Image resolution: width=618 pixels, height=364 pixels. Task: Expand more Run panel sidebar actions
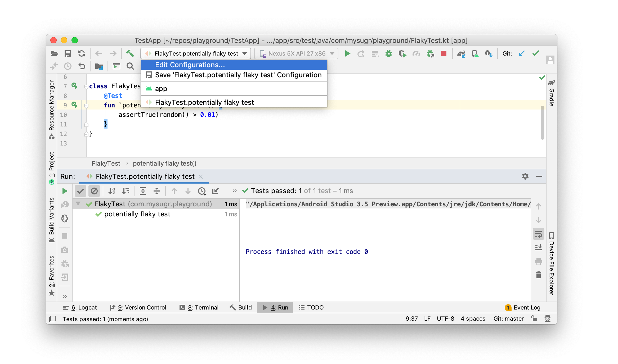pyautogui.click(x=65, y=296)
